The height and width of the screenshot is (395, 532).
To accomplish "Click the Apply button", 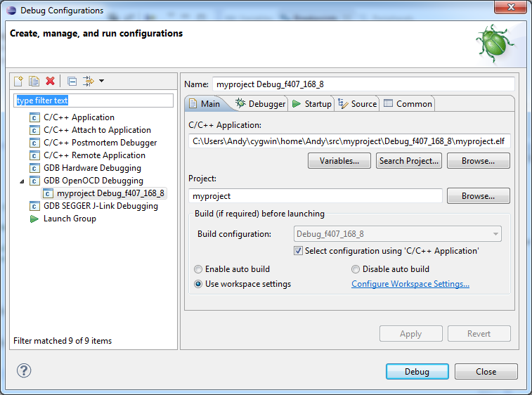I will click(x=411, y=334).
